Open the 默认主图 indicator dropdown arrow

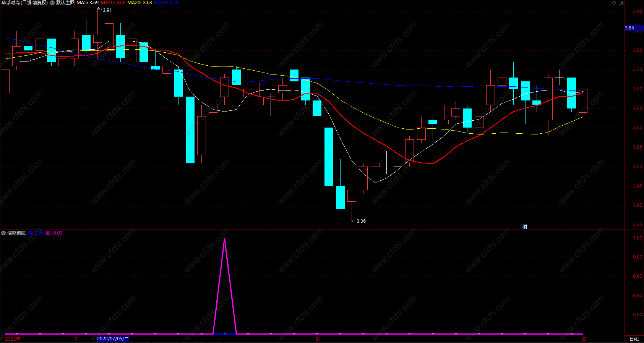click(52, 3)
